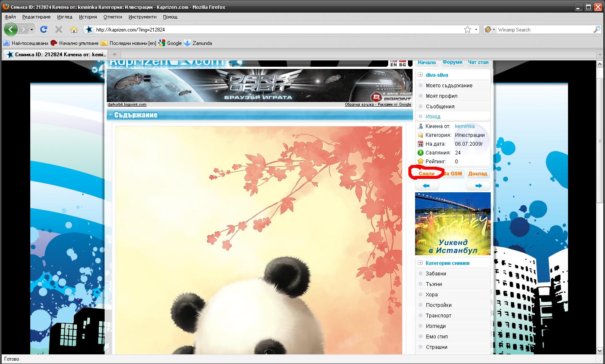
Task: Open the Транспорт category
Action: click(439, 315)
